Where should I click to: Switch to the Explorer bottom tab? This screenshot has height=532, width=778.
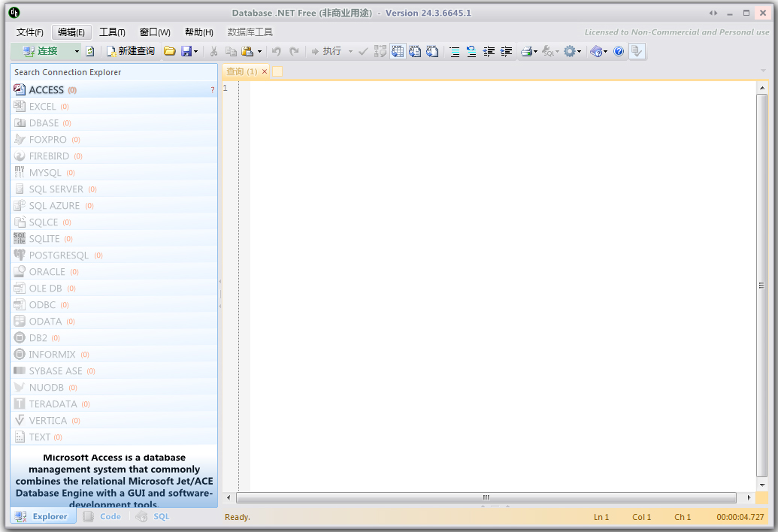coord(43,517)
